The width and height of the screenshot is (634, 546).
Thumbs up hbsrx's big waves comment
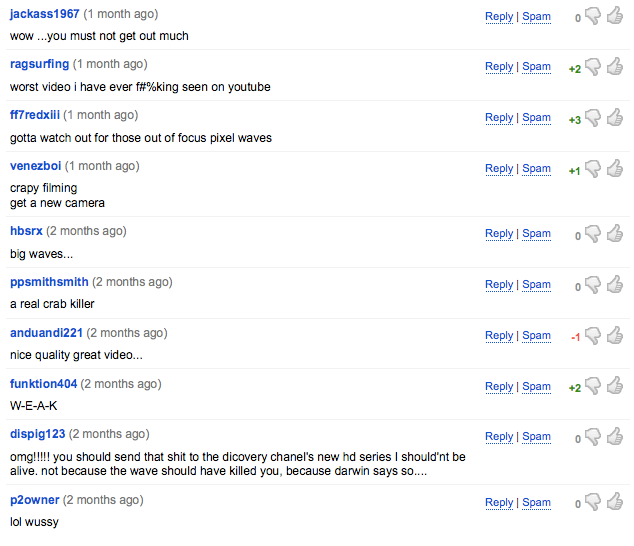click(614, 233)
